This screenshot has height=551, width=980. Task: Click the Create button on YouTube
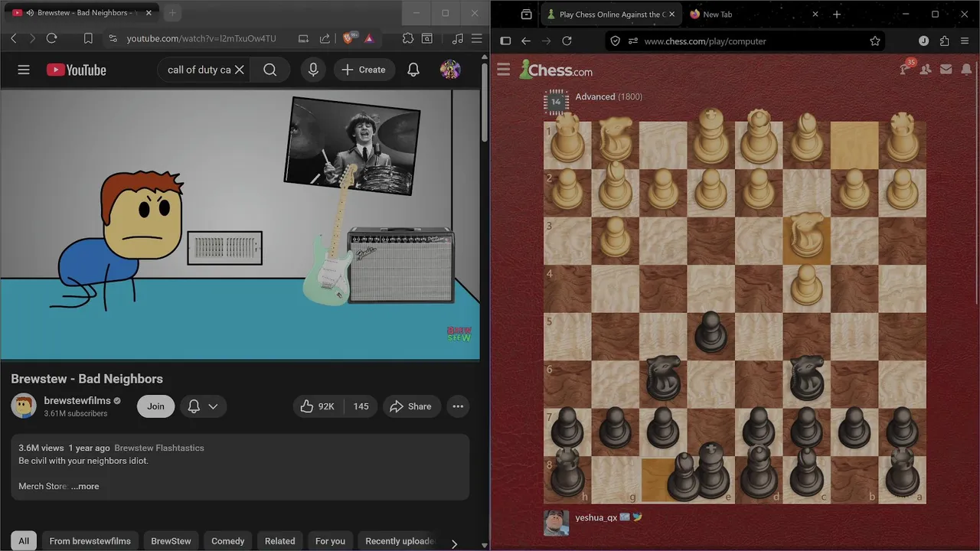(x=364, y=70)
